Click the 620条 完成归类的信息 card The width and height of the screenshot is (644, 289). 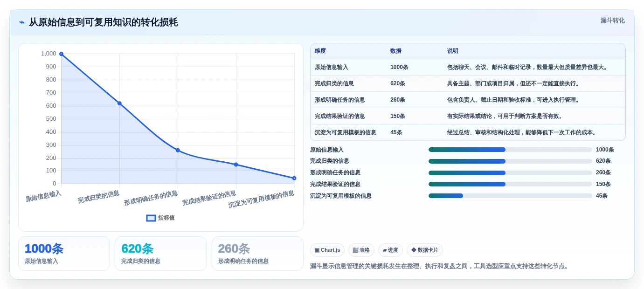(161, 254)
